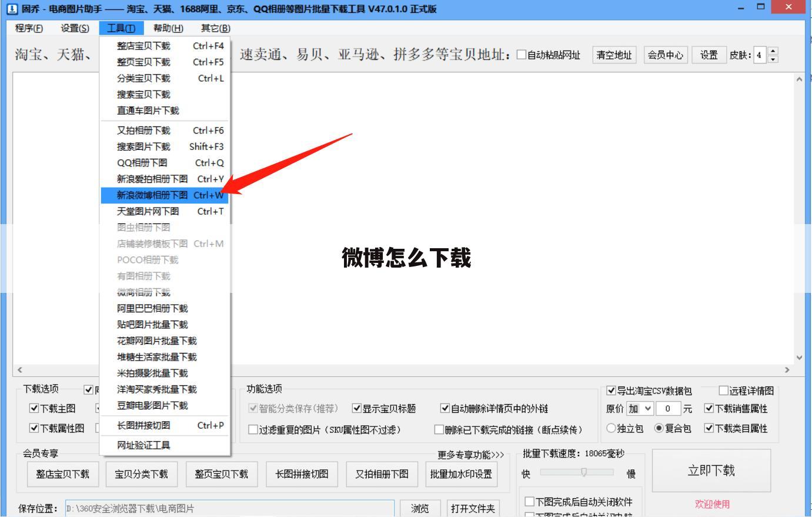Choose 洋淘买家秀批量下载 from the menu
Image resolution: width=812 pixels, height=517 pixels.
[x=165, y=389]
